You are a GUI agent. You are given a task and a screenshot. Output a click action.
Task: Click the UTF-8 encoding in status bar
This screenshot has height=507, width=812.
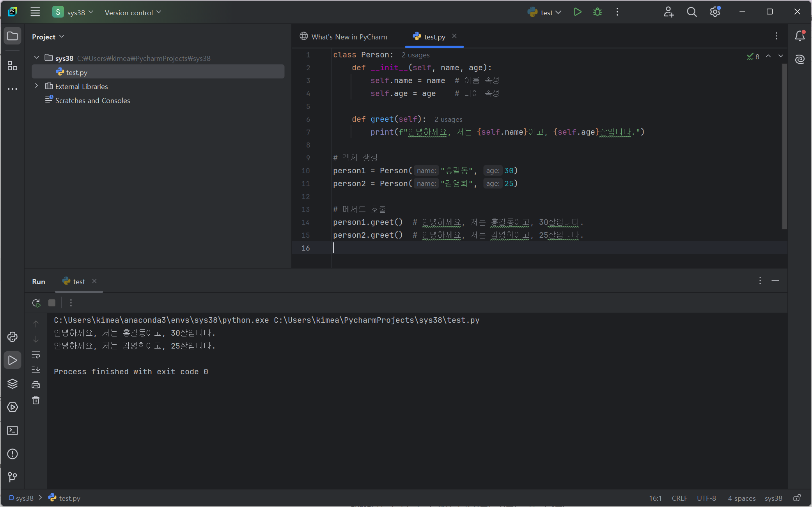(706, 498)
